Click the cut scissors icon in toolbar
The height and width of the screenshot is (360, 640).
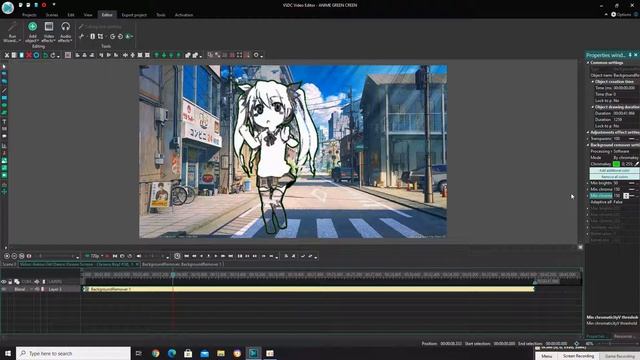7,55
